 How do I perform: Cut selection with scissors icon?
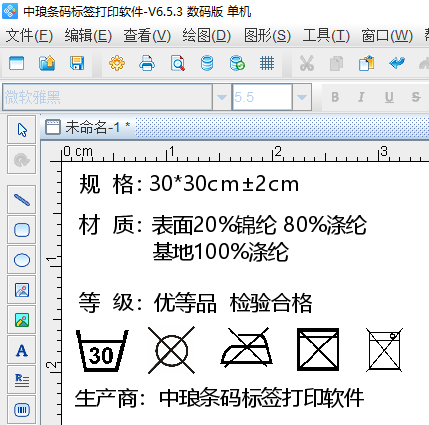pos(307,63)
